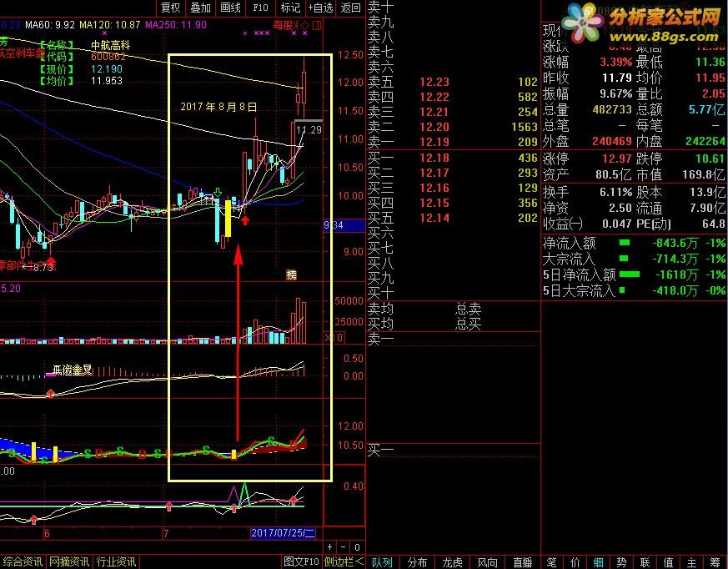Click the 11.29 price label on chart
Screen dimensions: 728x569
point(309,130)
